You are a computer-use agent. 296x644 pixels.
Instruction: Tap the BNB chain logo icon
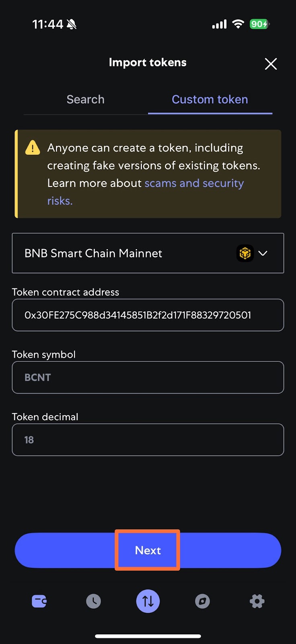245,253
